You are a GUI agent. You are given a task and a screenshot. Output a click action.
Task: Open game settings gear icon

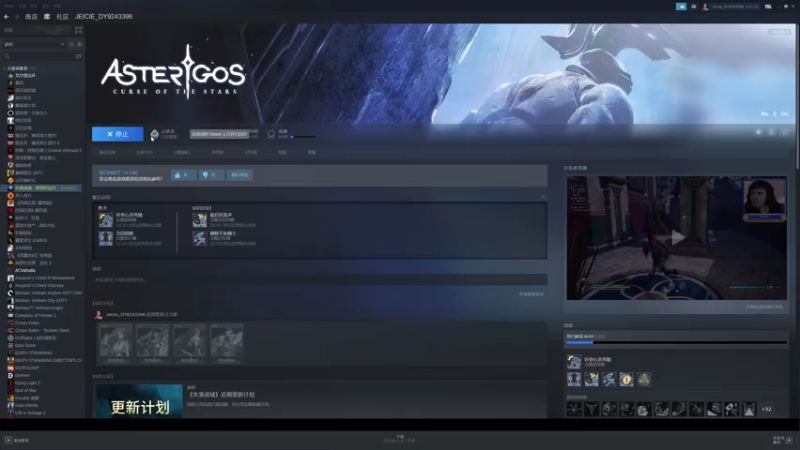758,132
